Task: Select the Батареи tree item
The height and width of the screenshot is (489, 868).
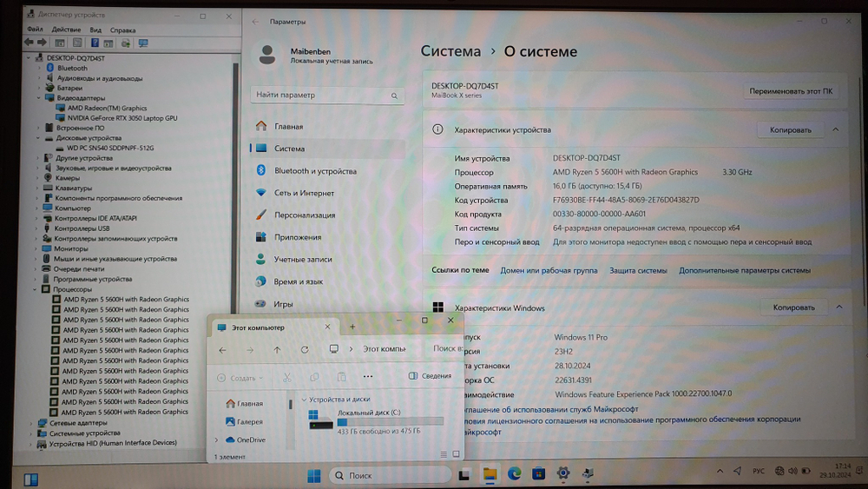Action: click(x=69, y=88)
